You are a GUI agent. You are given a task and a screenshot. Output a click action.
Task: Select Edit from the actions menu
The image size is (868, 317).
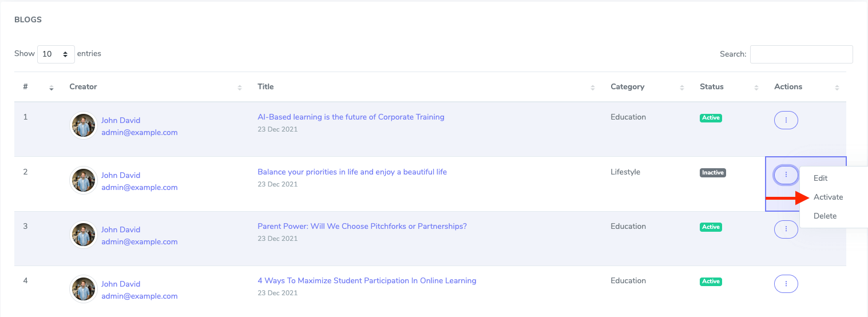tap(821, 179)
